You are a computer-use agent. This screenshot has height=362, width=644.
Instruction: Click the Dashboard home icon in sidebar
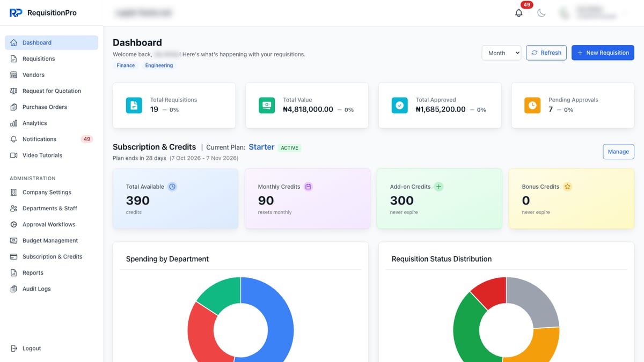pos(14,43)
